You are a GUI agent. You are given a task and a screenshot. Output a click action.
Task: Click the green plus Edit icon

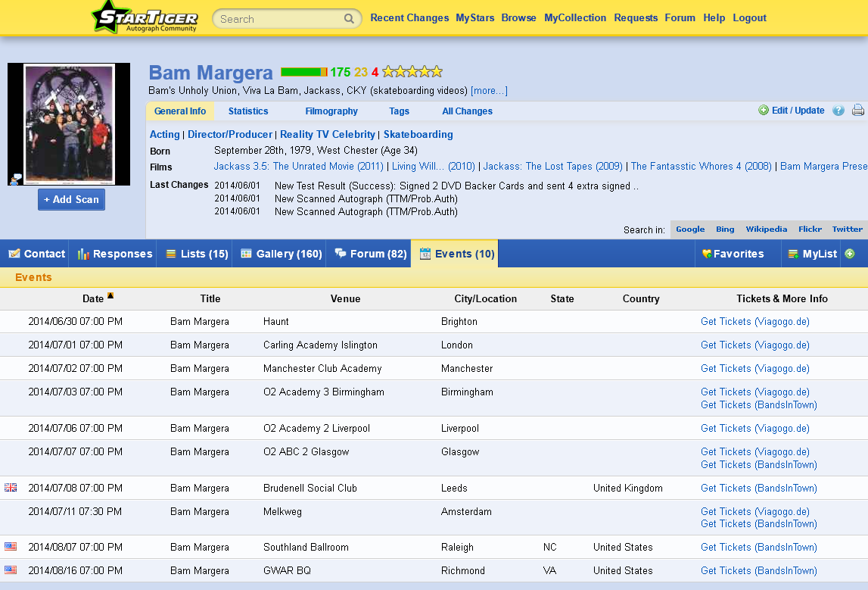click(x=764, y=111)
